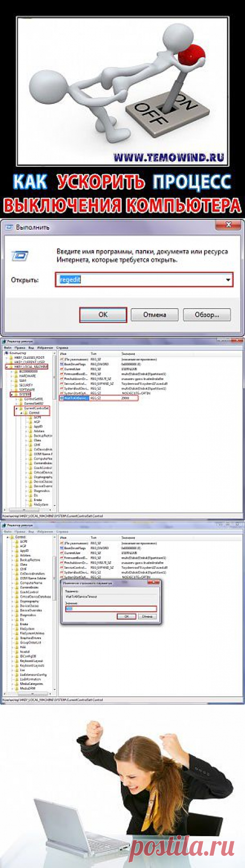Cancel the string edit dialog with Отмена
This screenshot has height=868, width=245.
point(146,616)
